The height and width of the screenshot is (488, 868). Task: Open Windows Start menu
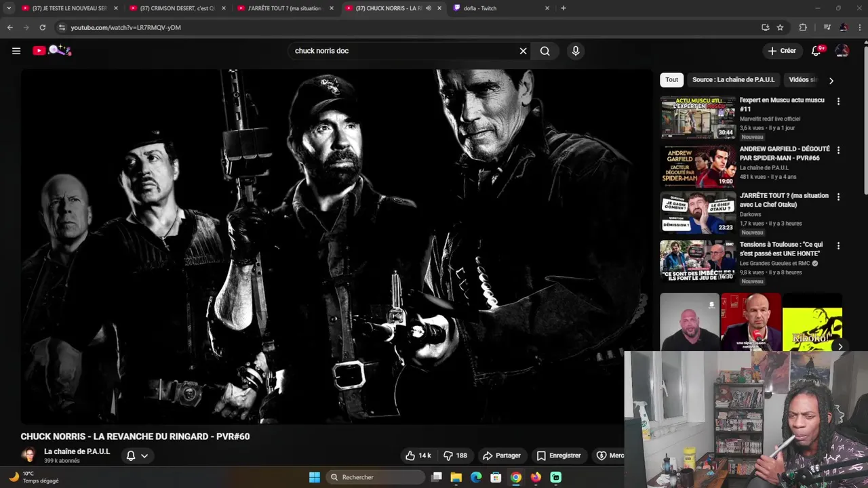tap(315, 477)
